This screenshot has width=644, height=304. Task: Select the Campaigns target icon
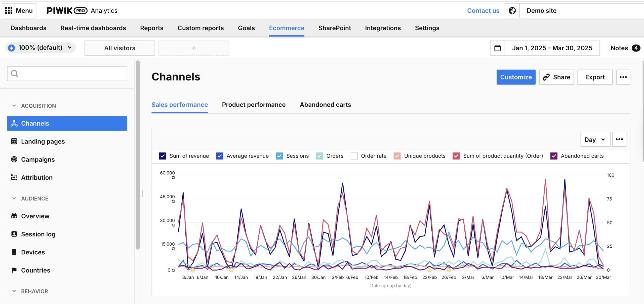point(14,159)
